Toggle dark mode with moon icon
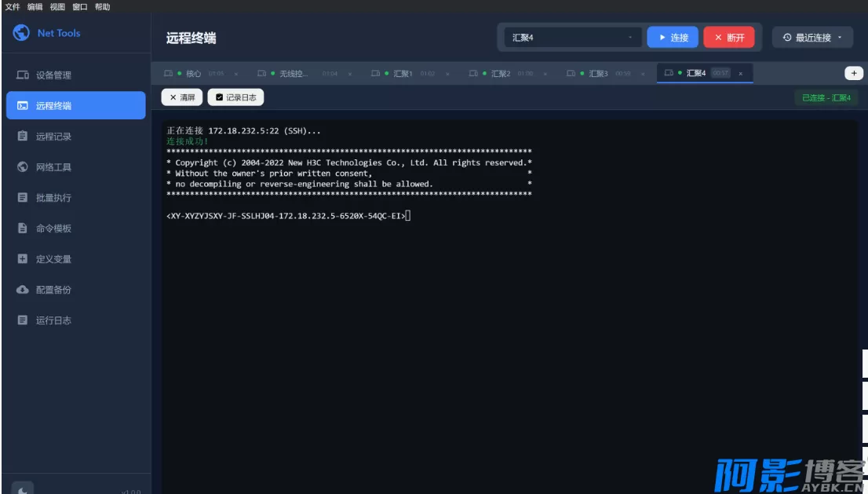868x494 pixels. point(23,489)
